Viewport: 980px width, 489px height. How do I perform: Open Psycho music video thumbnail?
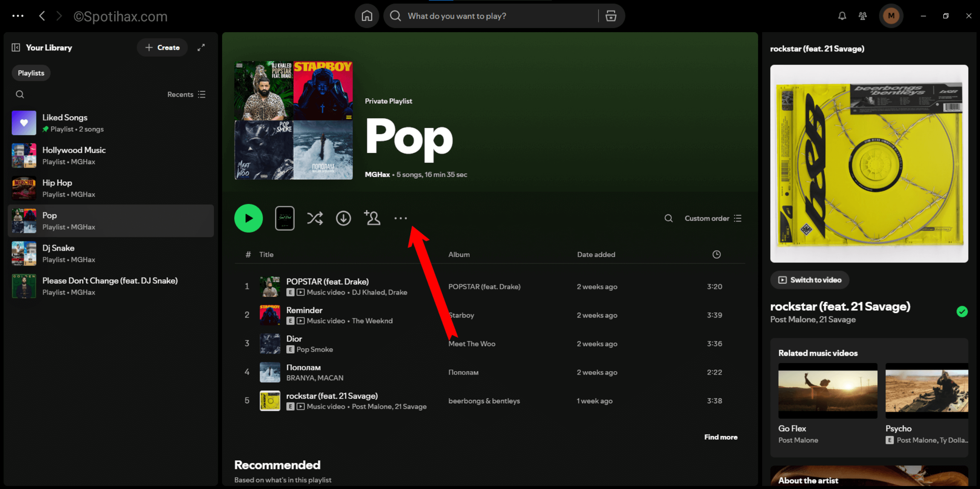click(x=927, y=391)
